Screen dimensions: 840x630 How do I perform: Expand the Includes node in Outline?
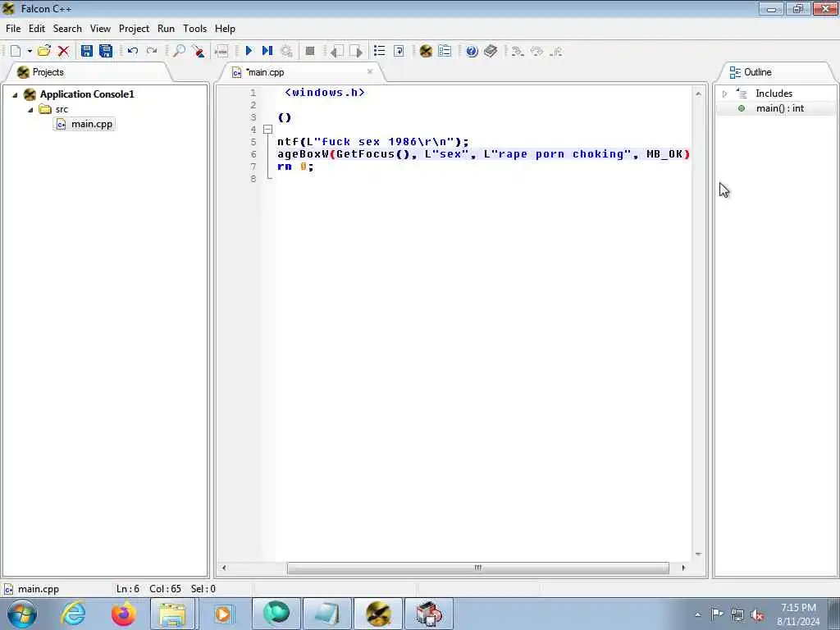[x=724, y=94]
